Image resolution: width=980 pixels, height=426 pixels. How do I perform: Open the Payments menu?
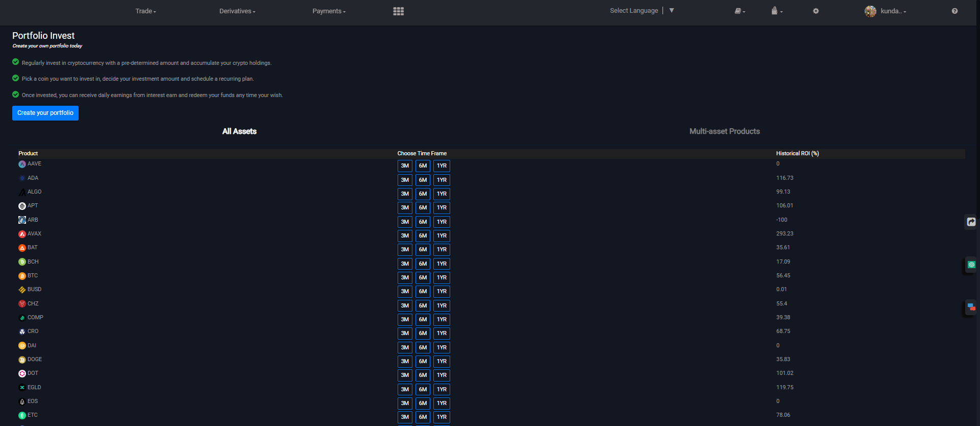click(x=329, y=11)
